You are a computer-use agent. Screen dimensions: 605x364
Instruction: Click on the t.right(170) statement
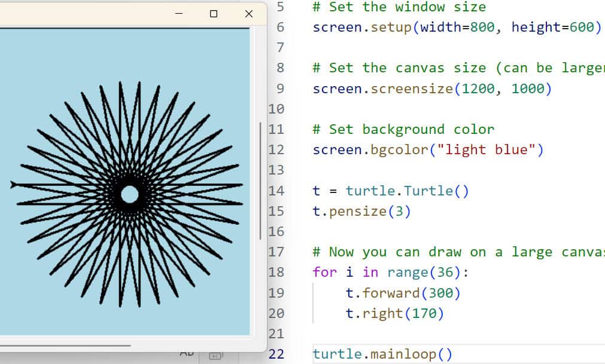[391, 313]
